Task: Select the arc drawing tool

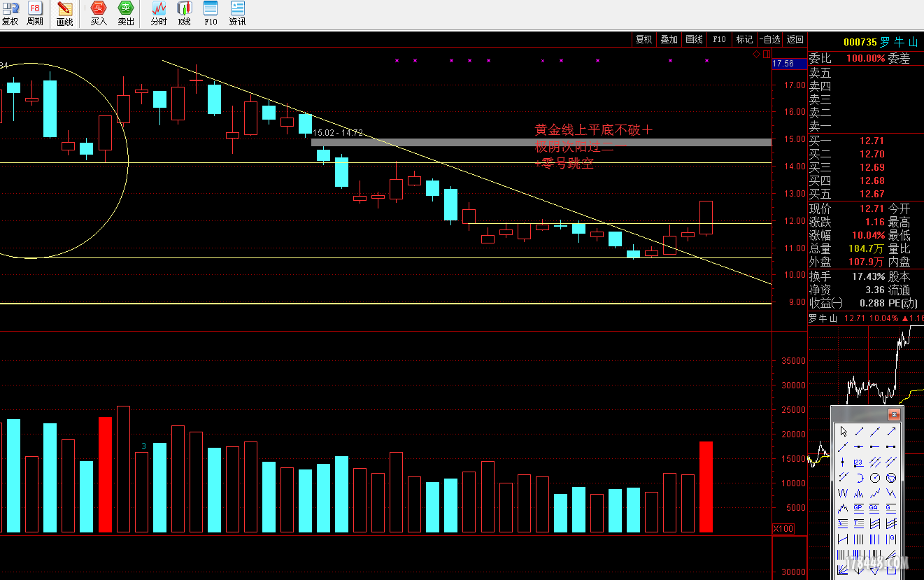Action: (860, 478)
